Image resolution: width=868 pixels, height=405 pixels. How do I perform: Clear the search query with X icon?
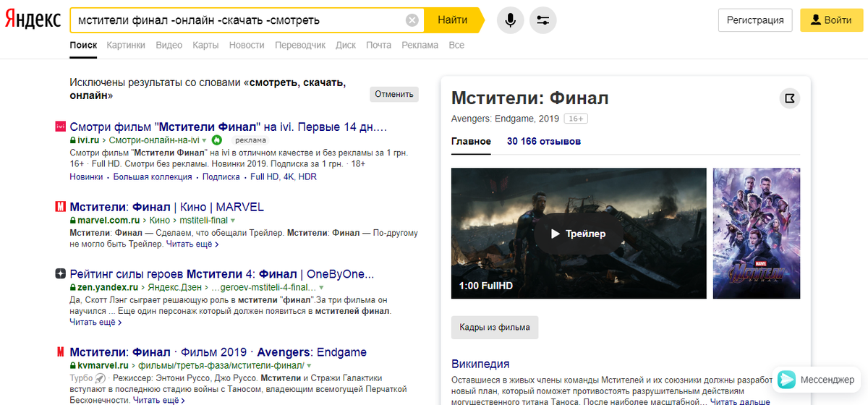click(x=412, y=20)
